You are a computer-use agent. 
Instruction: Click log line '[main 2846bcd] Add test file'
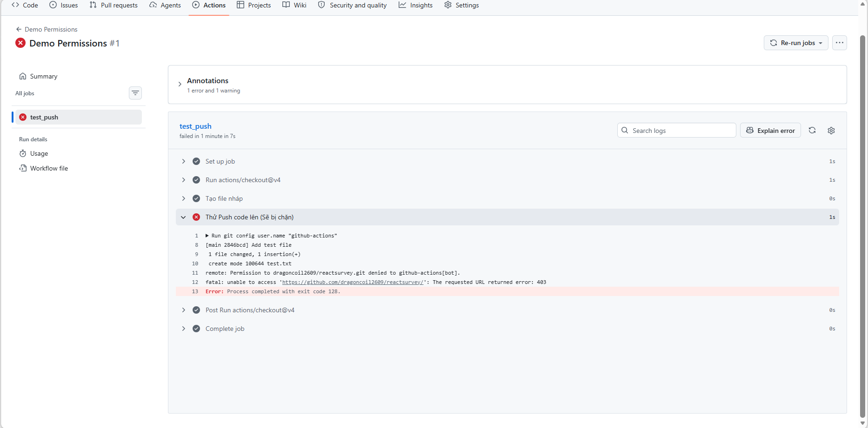(x=248, y=245)
